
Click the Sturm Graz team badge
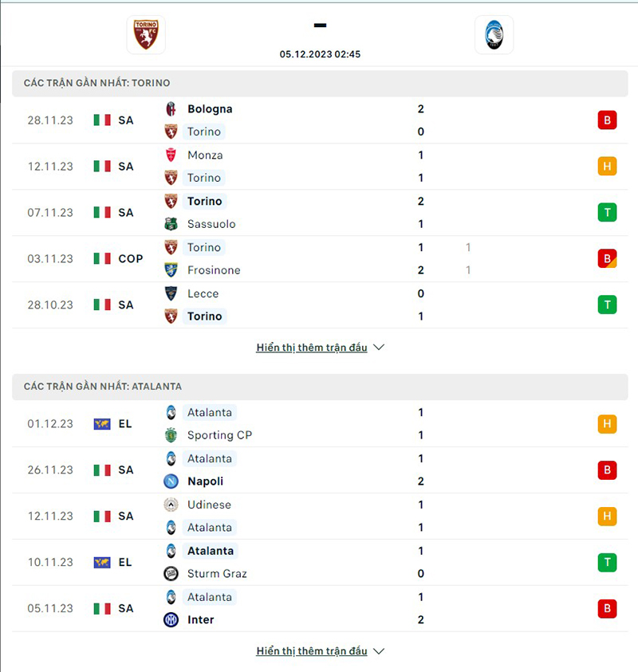170,573
